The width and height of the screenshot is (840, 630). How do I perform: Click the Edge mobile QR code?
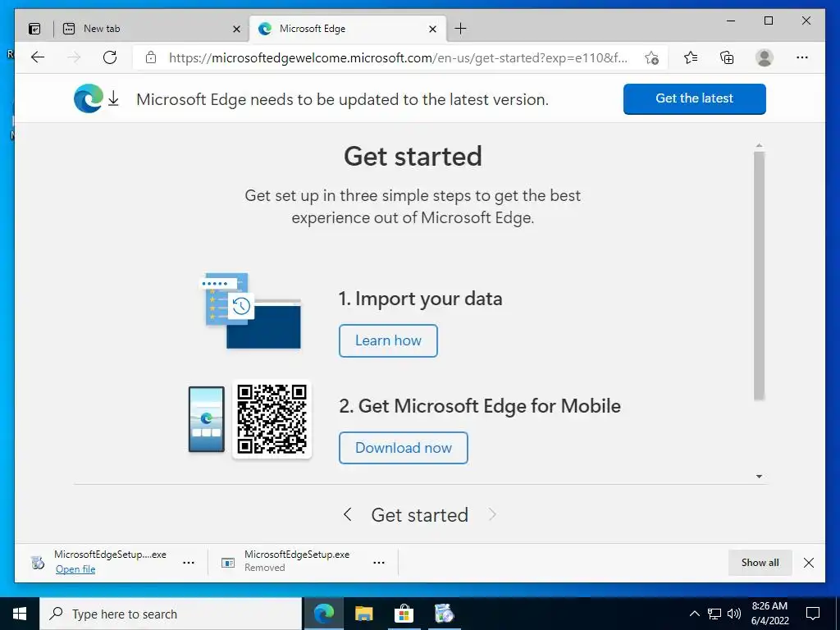(x=272, y=419)
